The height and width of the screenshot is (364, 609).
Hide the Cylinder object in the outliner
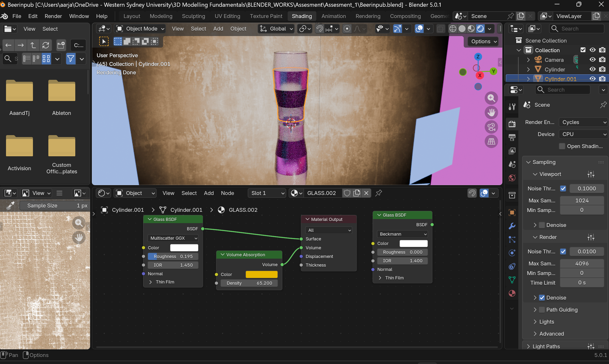coord(593,69)
